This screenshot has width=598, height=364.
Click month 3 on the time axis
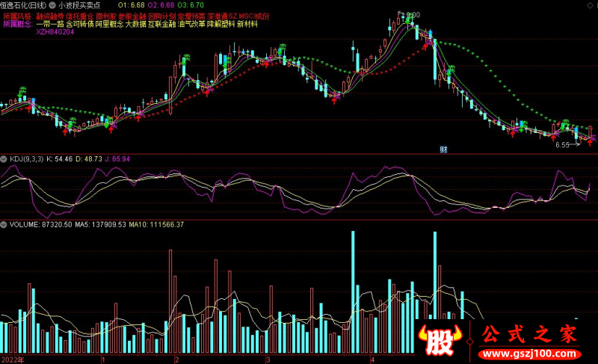point(268,360)
